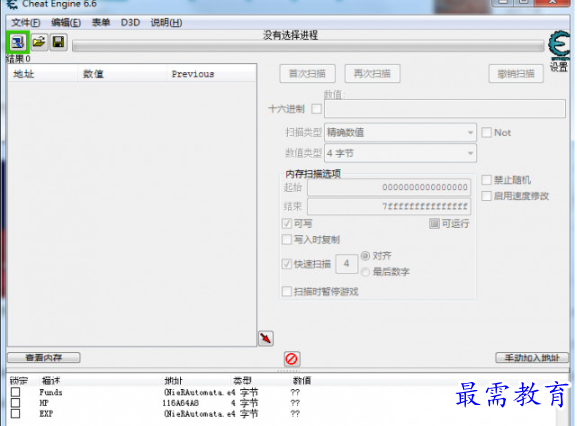Enable the 启用速度修改 checkbox
The width and height of the screenshot is (577, 426).
point(486,196)
